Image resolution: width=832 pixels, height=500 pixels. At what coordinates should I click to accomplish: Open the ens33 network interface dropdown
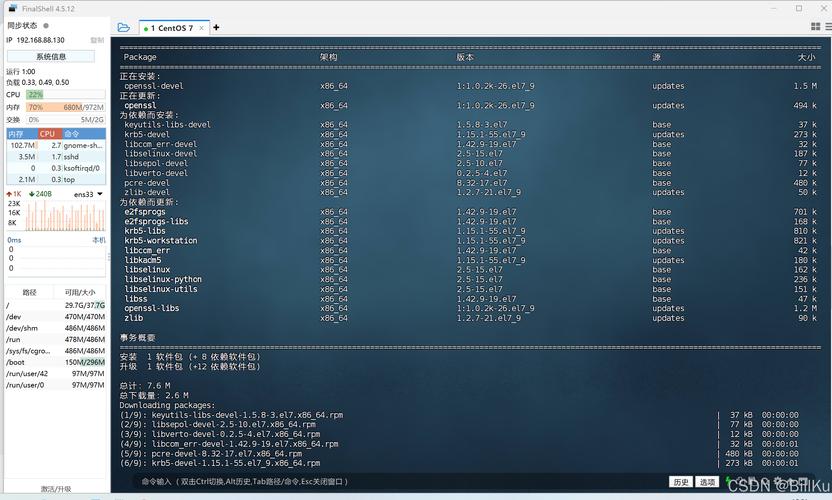pos(88,194)
